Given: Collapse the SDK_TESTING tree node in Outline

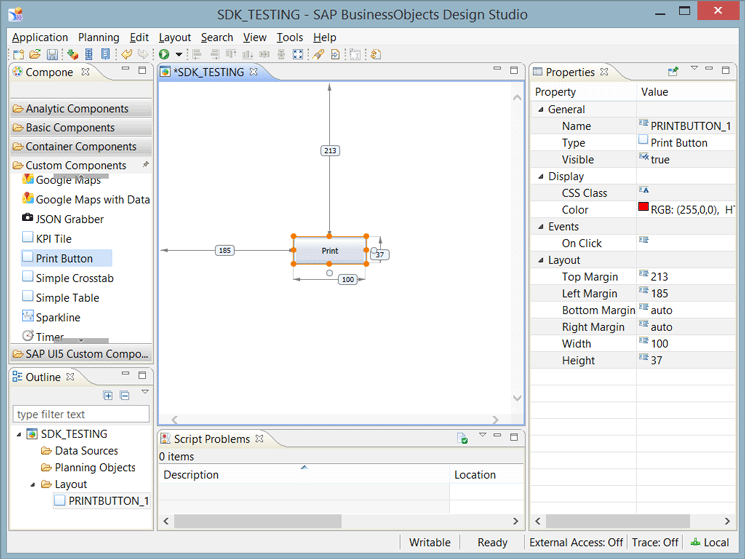Looking at the screenshot, I should pos(19,434).
